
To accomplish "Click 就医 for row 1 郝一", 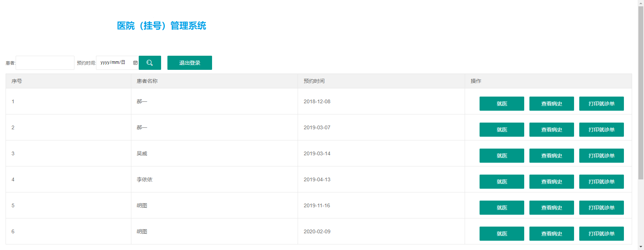I will [x=502, y=104].
